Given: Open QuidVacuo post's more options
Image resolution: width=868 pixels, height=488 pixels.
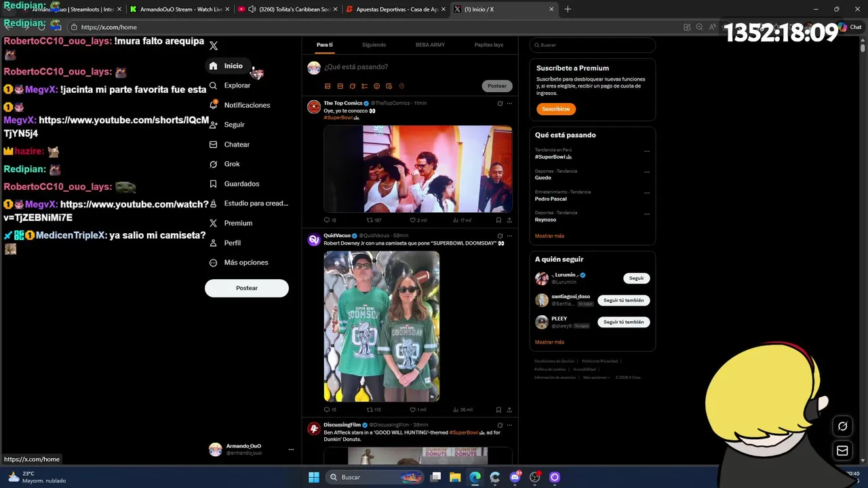Looking at the screenshot, I should tap(509, 236).
